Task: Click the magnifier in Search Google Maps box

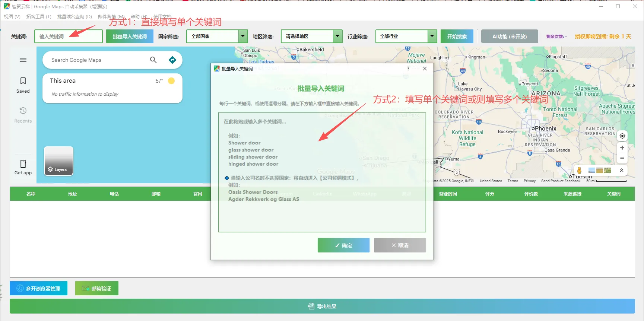Action: click(153, 60)
